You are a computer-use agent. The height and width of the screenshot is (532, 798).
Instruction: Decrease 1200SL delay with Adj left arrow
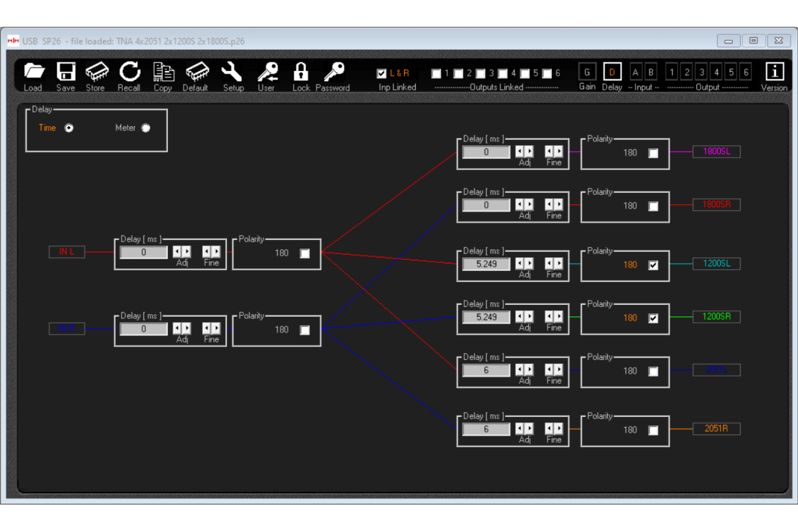(520, 264)
